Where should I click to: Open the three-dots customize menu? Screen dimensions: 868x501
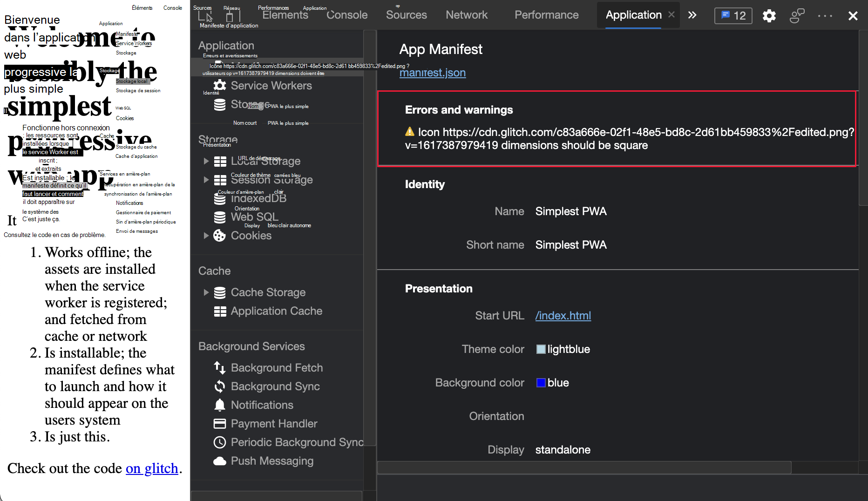825,16
